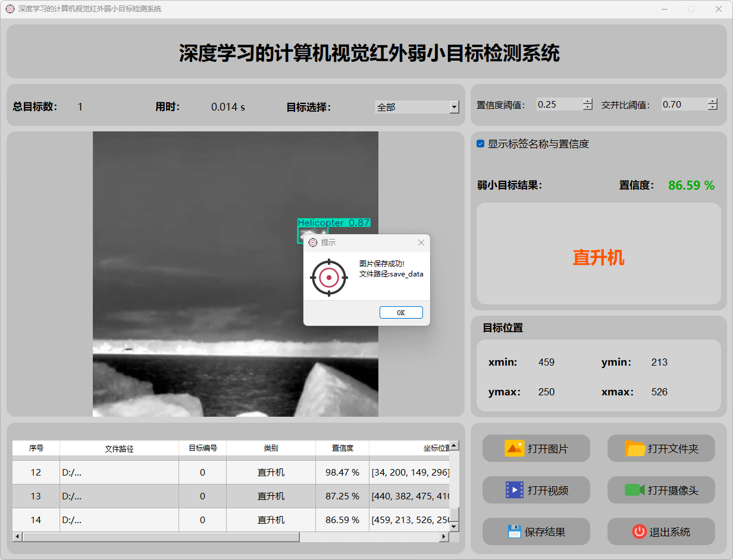733x560 pixels.
Task: Close the prompt dialog with X
Action: pyautogui.click(x=421, y=243)
